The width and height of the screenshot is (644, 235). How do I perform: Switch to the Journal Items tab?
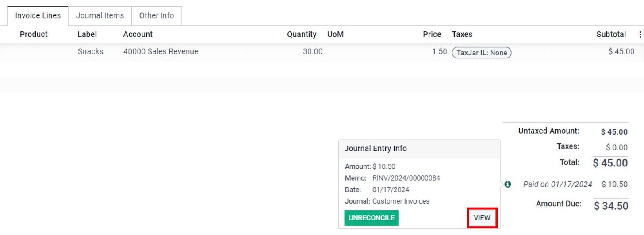100,15
